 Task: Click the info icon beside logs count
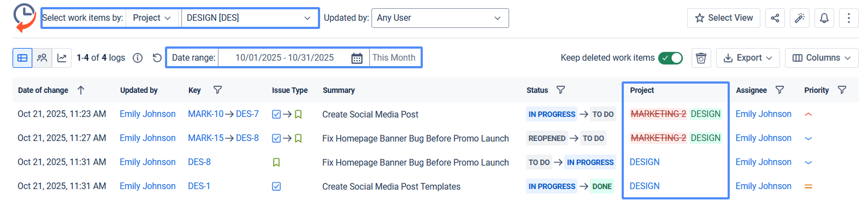138,58
